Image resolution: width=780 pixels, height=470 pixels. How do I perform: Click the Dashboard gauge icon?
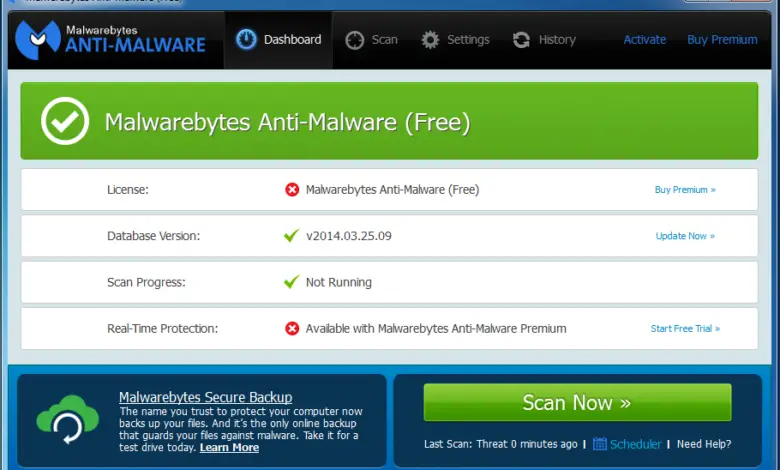(246, 39)
